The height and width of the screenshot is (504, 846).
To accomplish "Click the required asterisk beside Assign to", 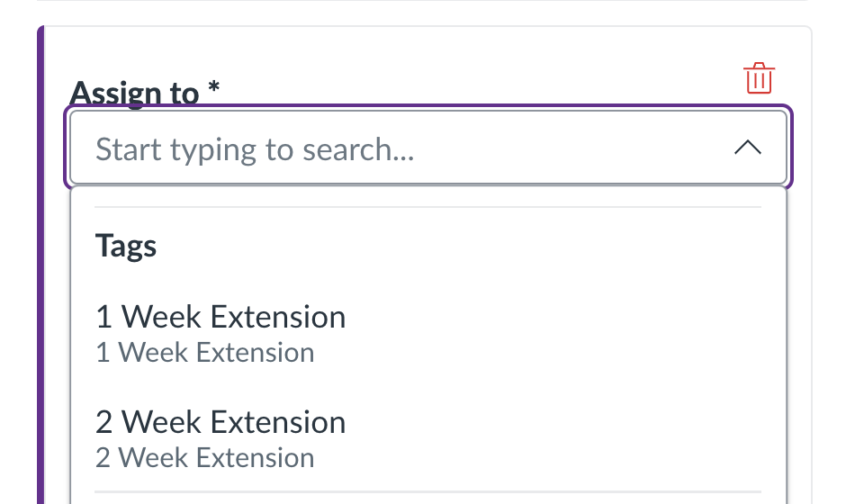I will tap(213, 87).
